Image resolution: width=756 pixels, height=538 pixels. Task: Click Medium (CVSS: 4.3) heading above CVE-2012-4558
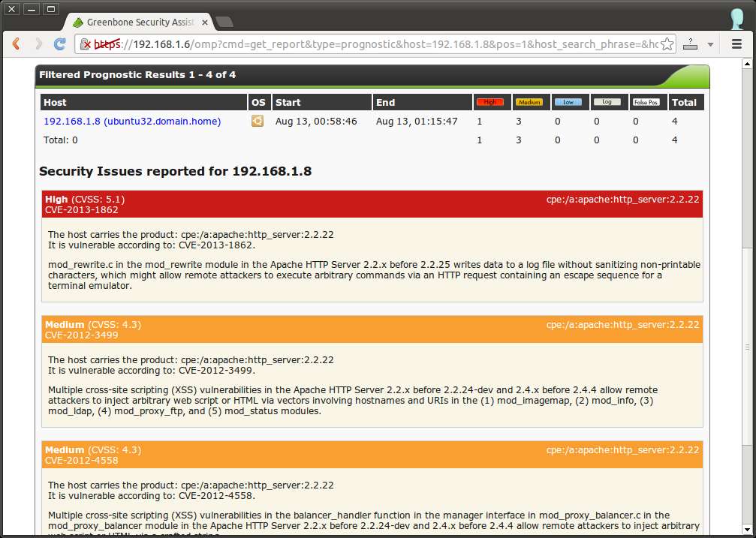tap(93, 449)
